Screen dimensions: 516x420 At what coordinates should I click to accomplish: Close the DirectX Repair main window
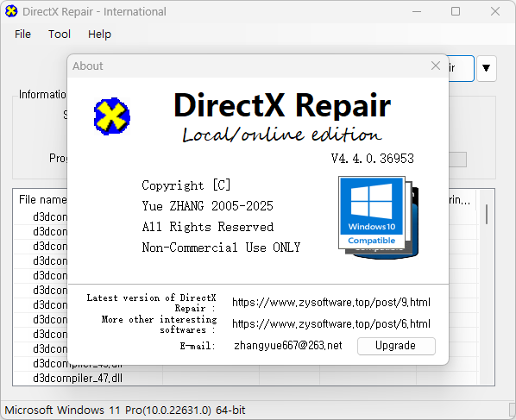(495, 11)
